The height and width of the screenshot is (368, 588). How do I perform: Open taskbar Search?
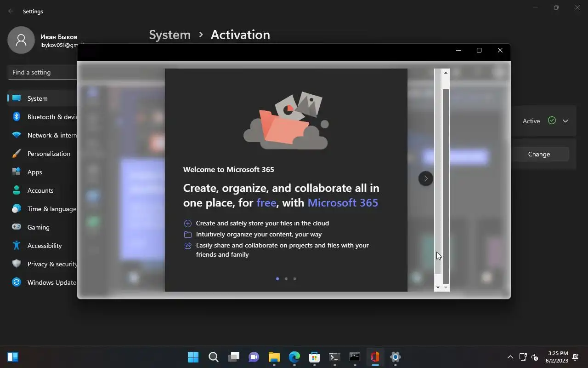click(x=214, y=357)
